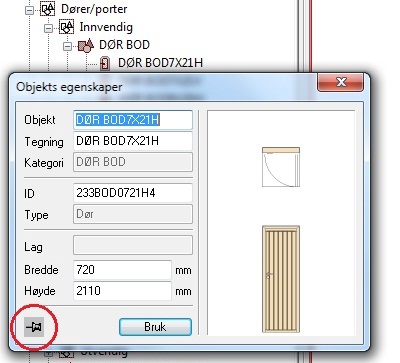400x363 pixels.
Task: Click the Bredde field showing 720
Action: pos(122,270)
